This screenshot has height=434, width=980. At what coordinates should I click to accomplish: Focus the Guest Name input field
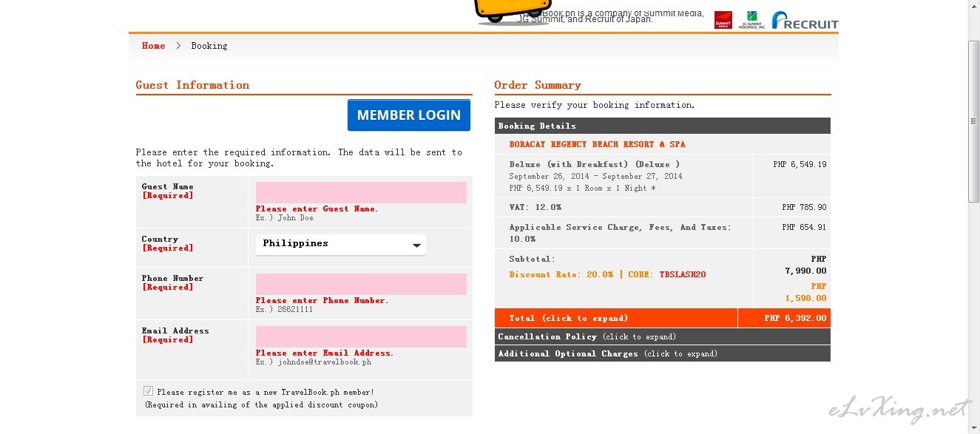361,192
